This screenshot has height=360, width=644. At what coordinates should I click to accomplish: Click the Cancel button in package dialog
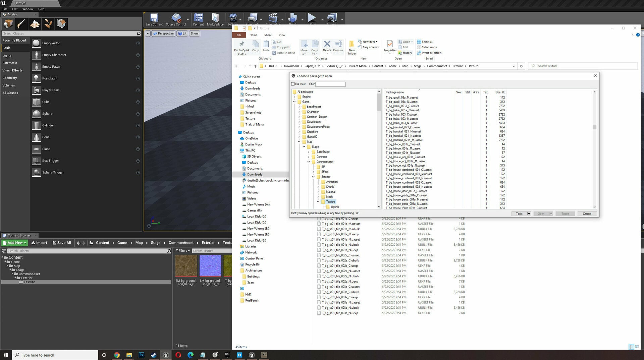click(587, 214)
